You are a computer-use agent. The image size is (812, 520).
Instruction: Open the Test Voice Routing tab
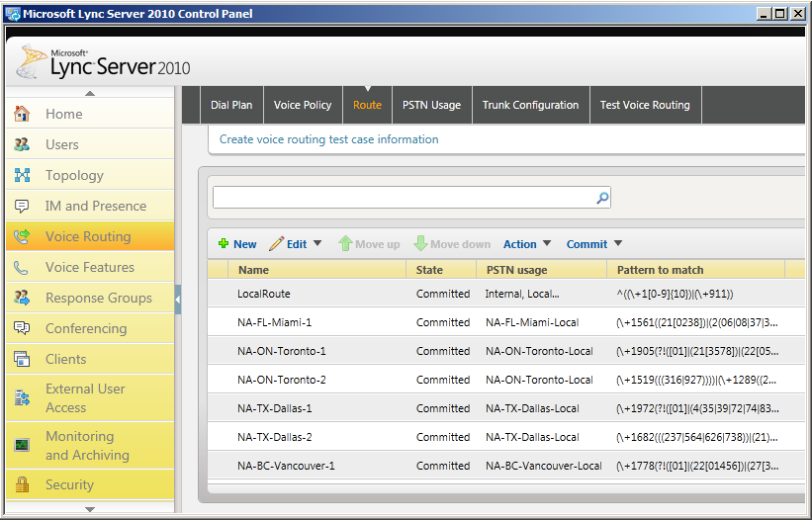[x=645, y=105]
